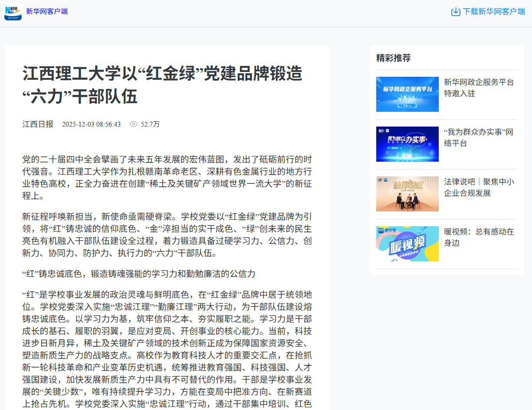Screen dimensions: 532x410
Task: Open 我为群众办实事 thumbnail image
Action: (407, 144)
